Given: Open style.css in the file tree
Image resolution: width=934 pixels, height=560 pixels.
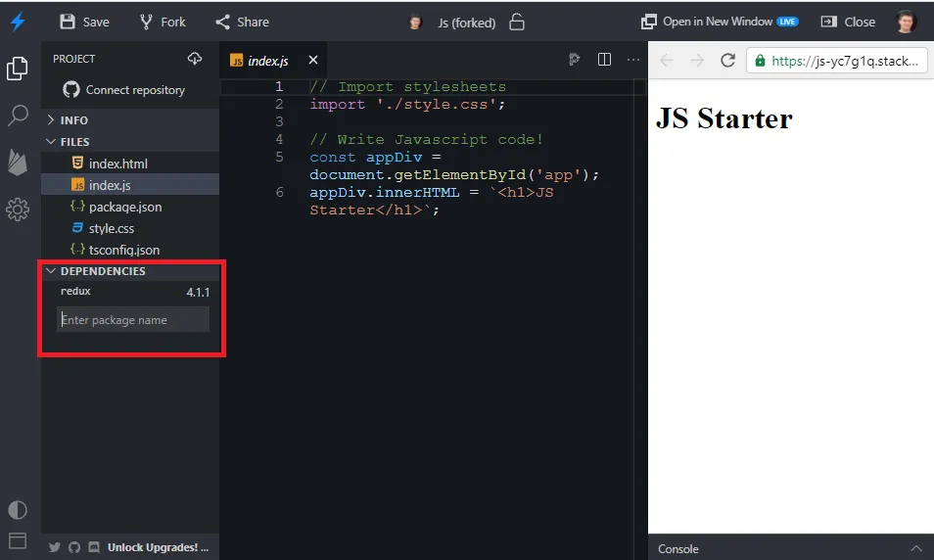Looking at the screenshot, I should 130,228.
